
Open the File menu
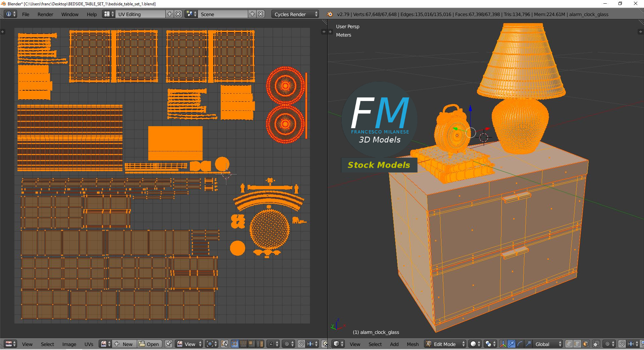[x=25, y=14]
